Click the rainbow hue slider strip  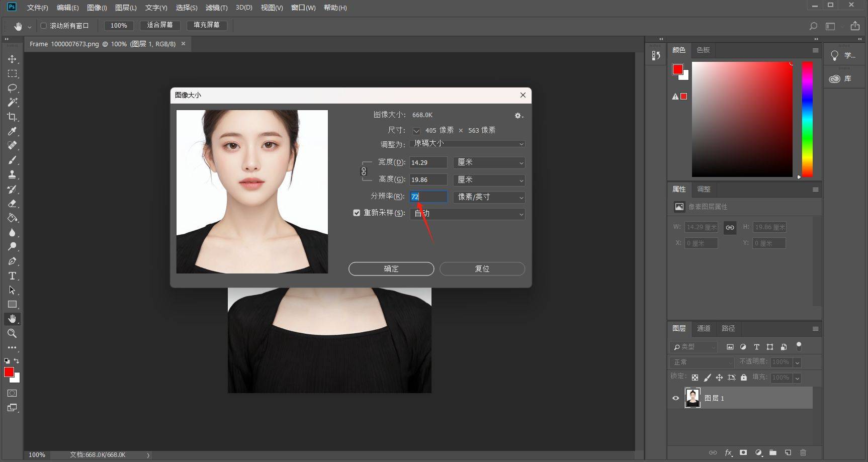pos(807,119)
